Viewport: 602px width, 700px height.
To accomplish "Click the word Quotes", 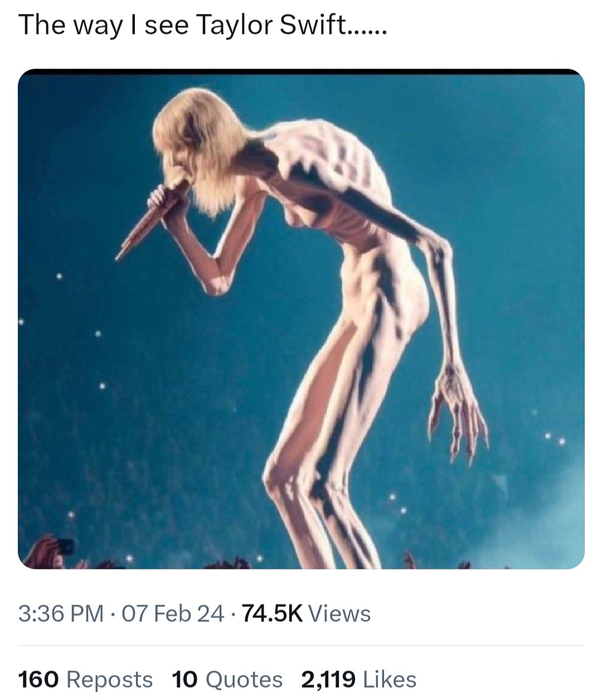I will click(244, 679).
